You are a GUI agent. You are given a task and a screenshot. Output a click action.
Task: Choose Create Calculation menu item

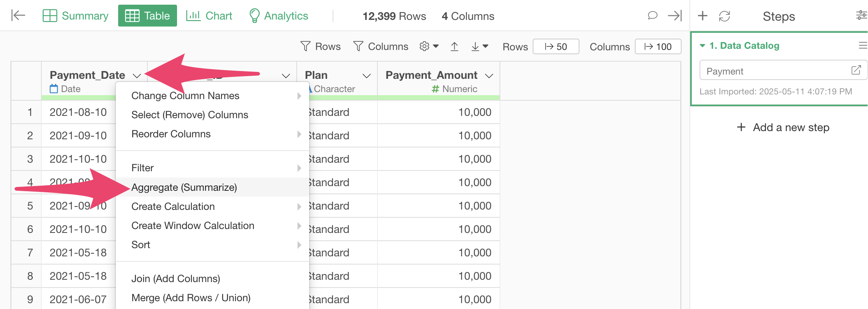pyautogui.click(x=173, y=206)
